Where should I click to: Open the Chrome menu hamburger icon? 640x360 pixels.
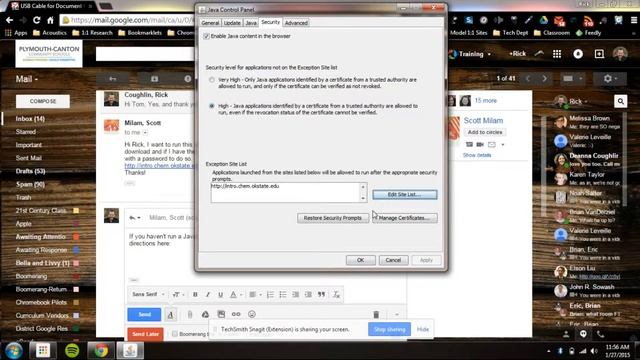(633, 20)
